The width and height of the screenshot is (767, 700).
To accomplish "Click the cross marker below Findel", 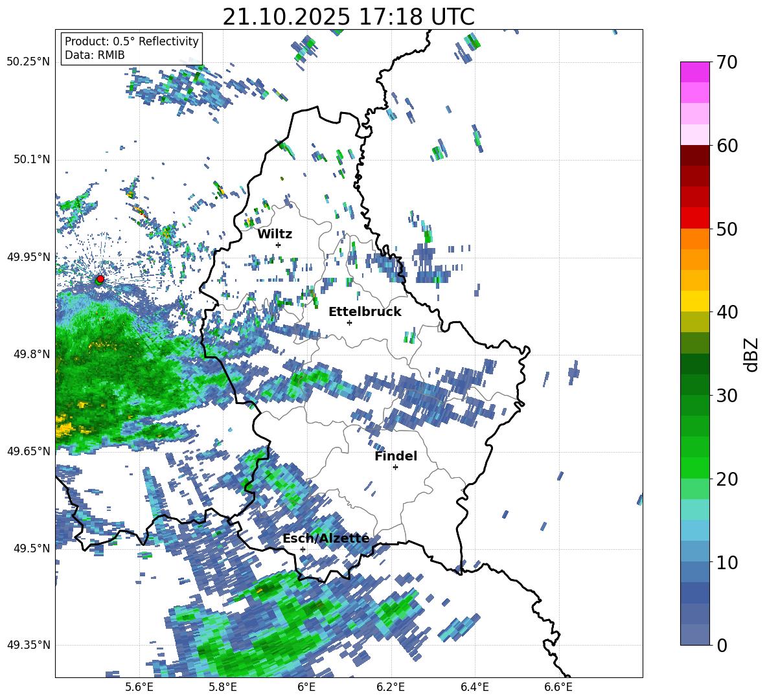I will click(395, 468).
